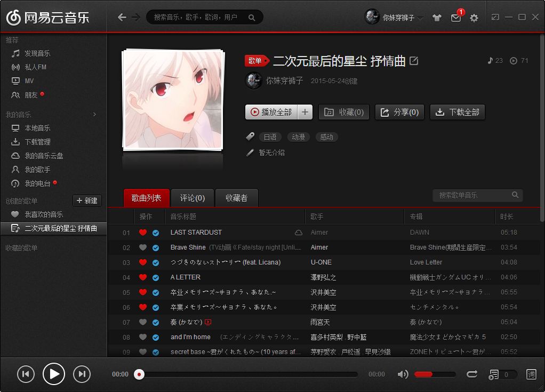Edit the 暂无介绍 description pencil
The width and height of the screenshot is (545, 392).
(250, 153)
